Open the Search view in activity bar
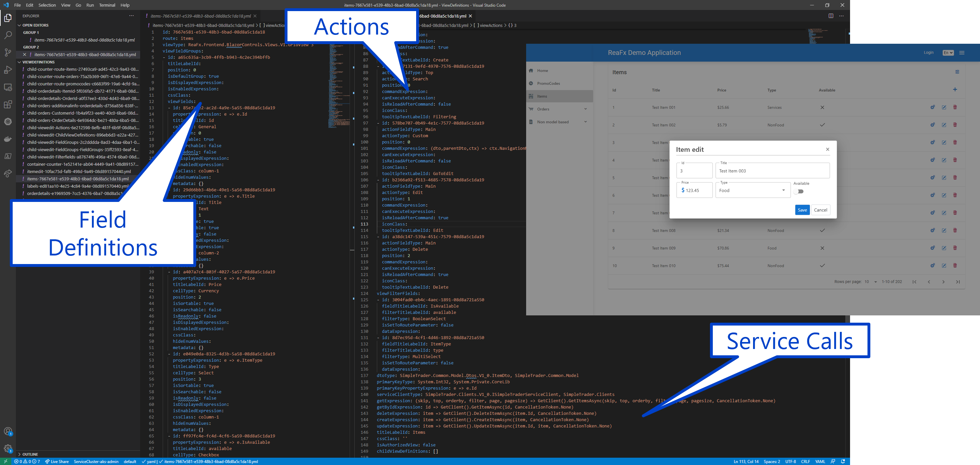 point(8,35)
